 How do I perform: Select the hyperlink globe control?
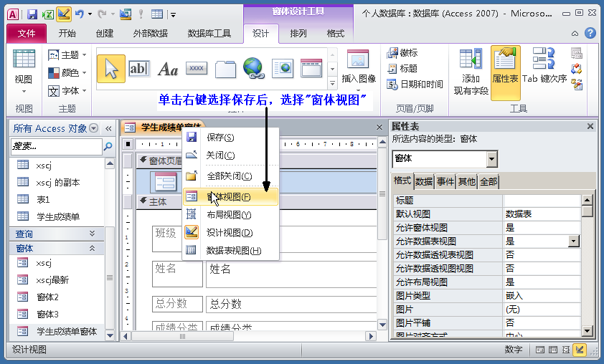coord(254,68)
